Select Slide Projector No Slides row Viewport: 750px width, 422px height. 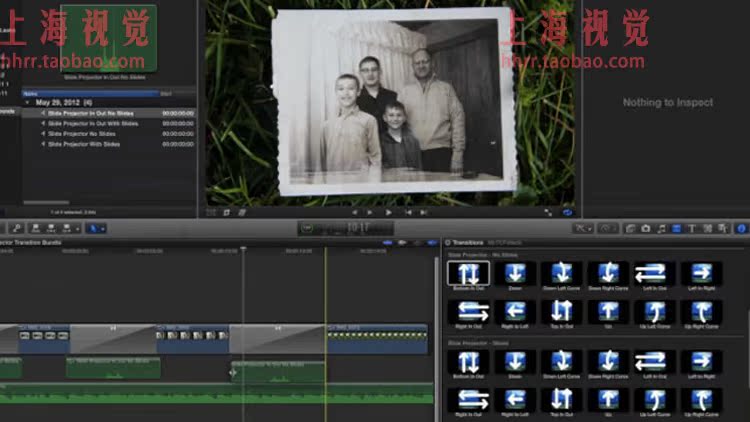pyautogui.click(x=109, y=133)
